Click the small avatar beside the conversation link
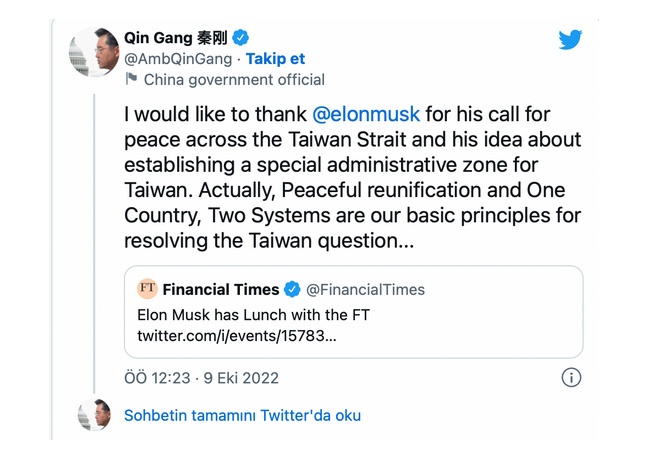This screenshot has width=656, height=451. pyautogui.click(x=96, y=414)
